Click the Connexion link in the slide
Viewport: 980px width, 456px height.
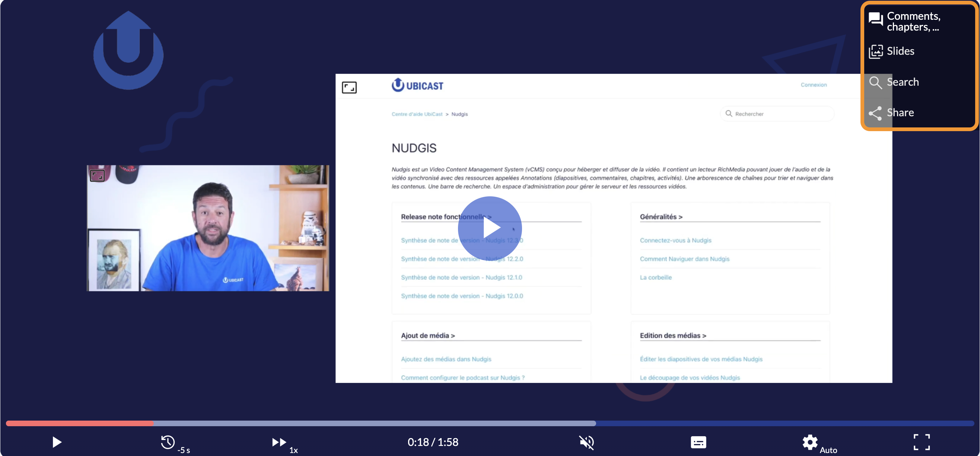click(x=813, y=85)
